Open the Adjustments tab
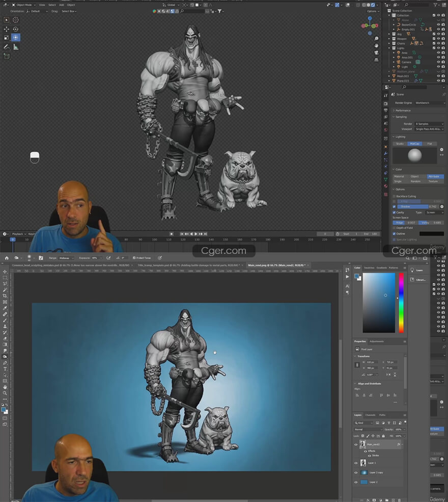Viewport: 448px width, 502px height. 376,341
